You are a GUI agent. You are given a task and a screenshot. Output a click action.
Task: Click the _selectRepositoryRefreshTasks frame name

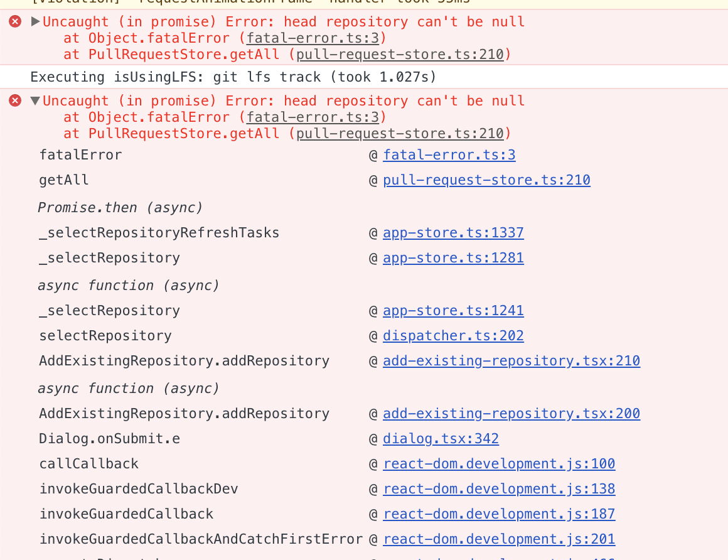(159, 233)
